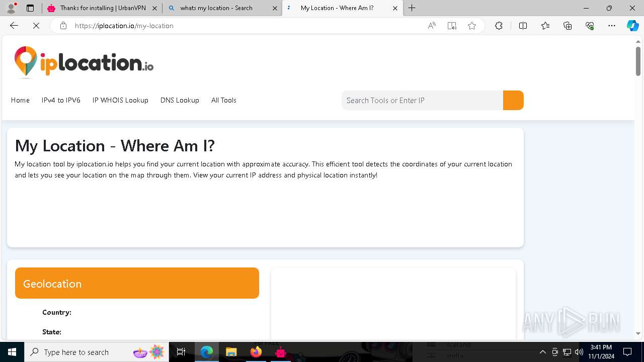The height and width of the screenshot is (362, 644).
Task: Open the volume speaker tray icon
Action: pos(579,352)
